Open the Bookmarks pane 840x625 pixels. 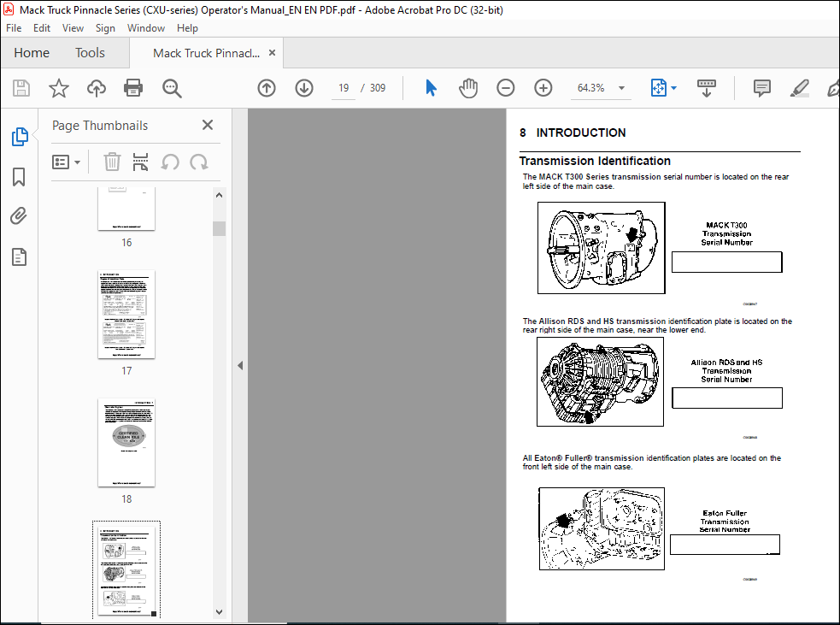click(x=19, y=177)
